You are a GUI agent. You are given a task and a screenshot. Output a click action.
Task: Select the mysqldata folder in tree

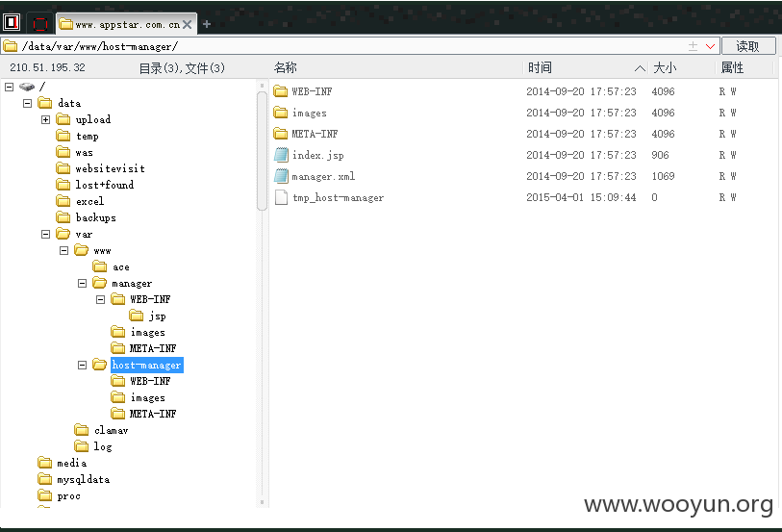(x=83, y=480)
